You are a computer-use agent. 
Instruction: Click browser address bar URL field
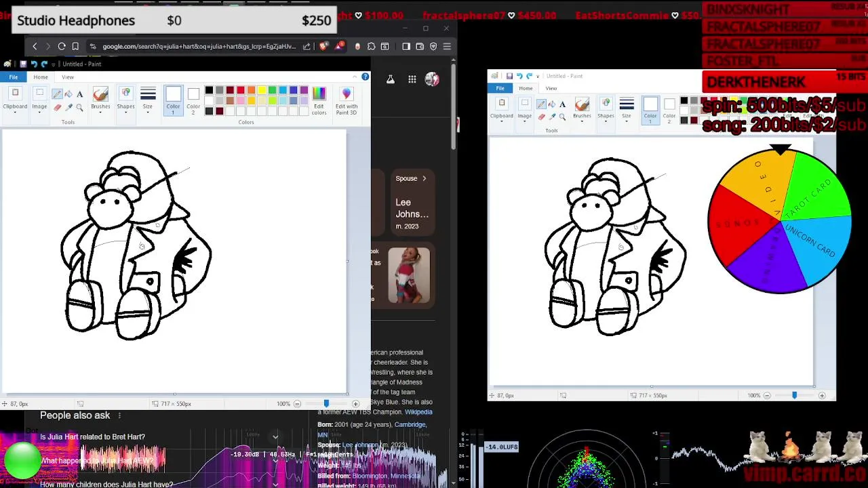pyautogui.click(x=199, y=46)
